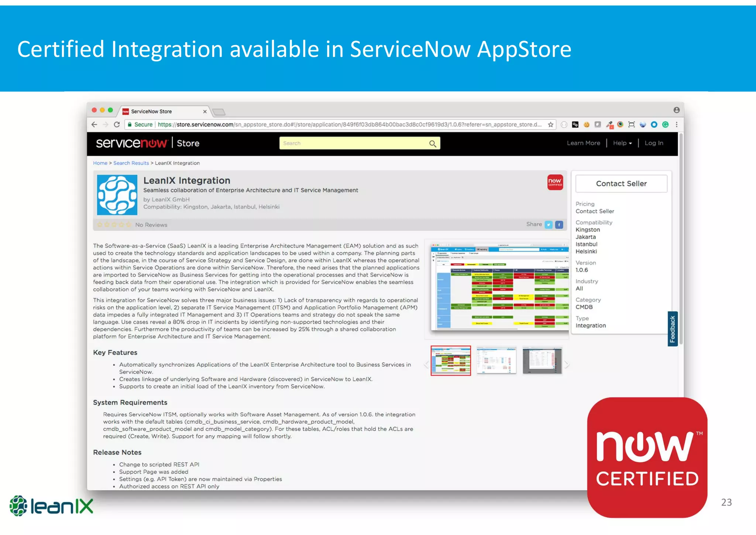The width and height of the screenshot is (756, 535).
Task: Click the servicenow Store logo
Action: 148,143
